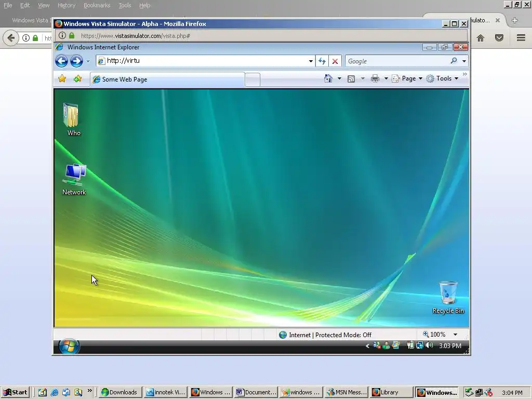Click the Windows Start button on taskbar

tap(15, 392)
